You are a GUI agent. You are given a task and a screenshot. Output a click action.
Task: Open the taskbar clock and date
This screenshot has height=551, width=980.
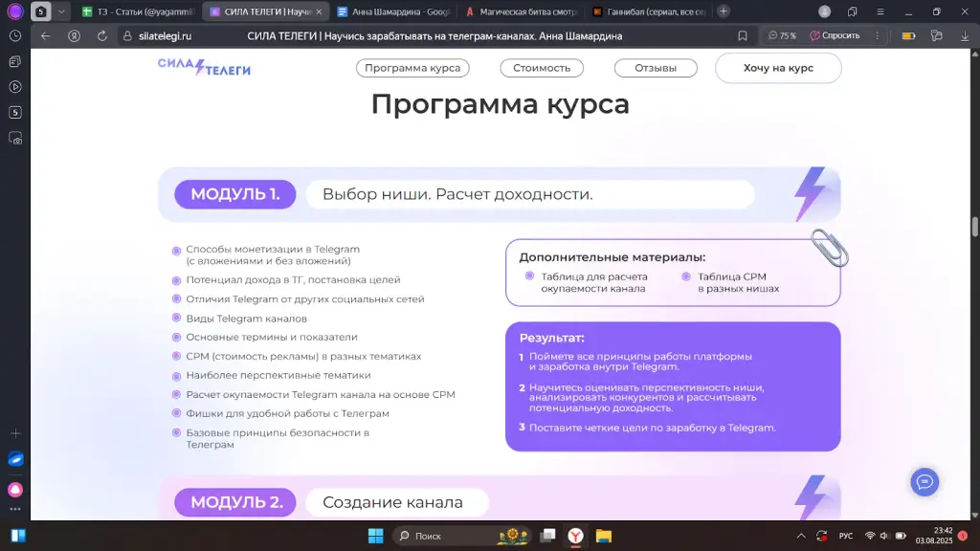click(x=934, y=536)
